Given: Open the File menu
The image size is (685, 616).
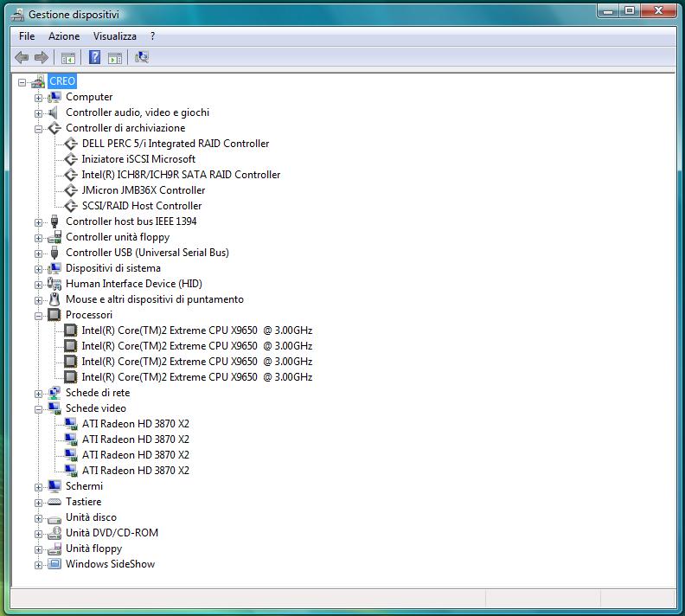Looking at the screenshot, I should [27, 36].
